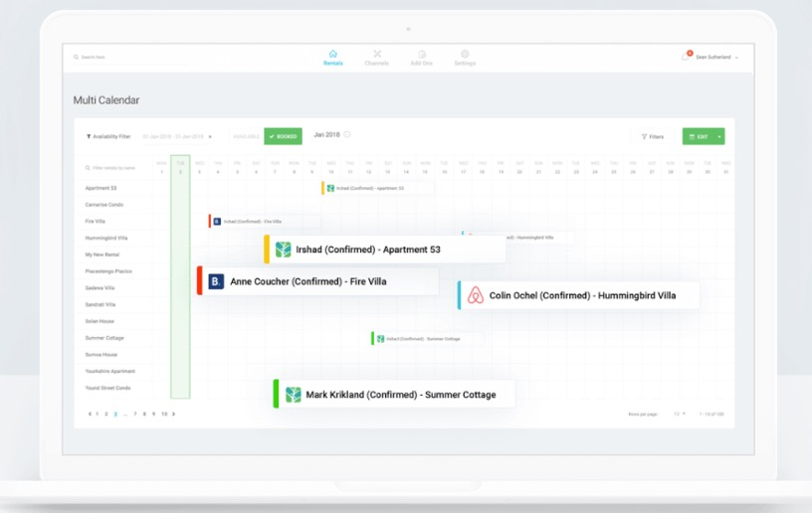Select the Yourkshire Apartment rental
The image size is (812, 513).
(x=110, y=371)
